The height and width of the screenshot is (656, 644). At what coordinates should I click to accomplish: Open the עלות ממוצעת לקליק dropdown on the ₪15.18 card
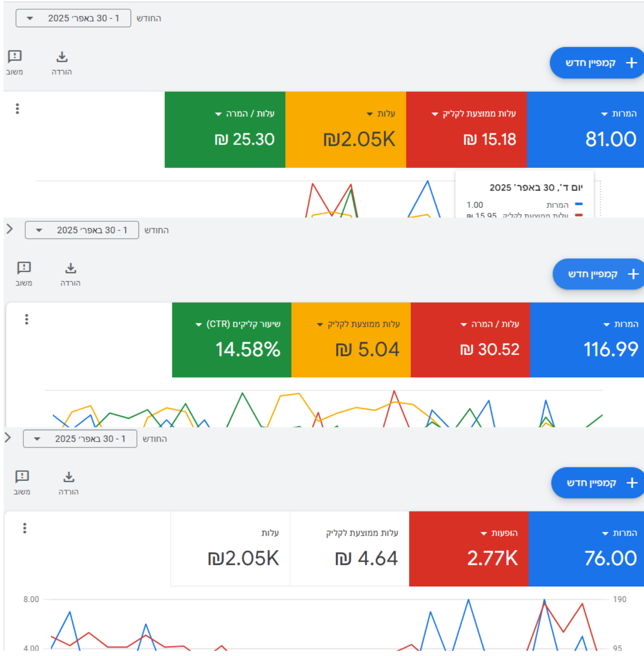click(x=474, y=114)
